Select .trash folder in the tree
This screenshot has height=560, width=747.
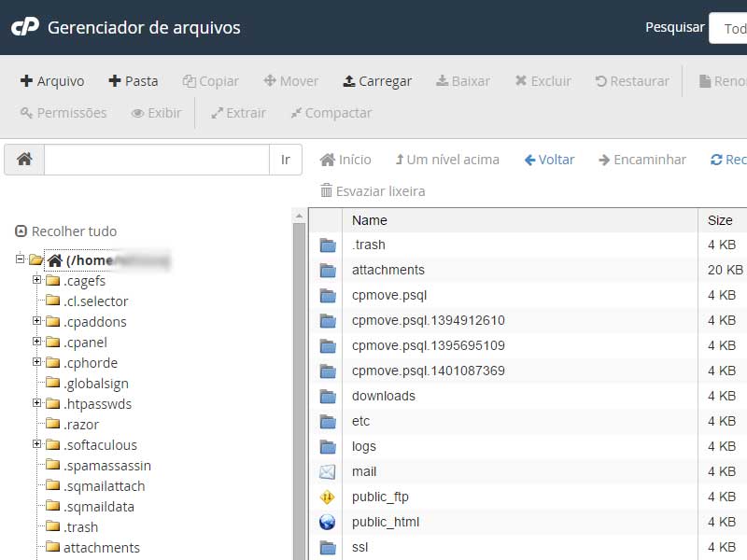pos(80,527)
